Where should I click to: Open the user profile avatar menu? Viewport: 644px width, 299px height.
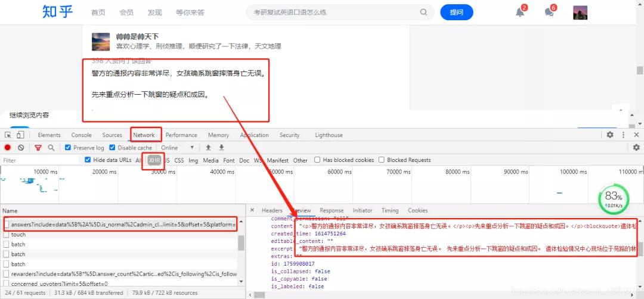coord(580,13)
